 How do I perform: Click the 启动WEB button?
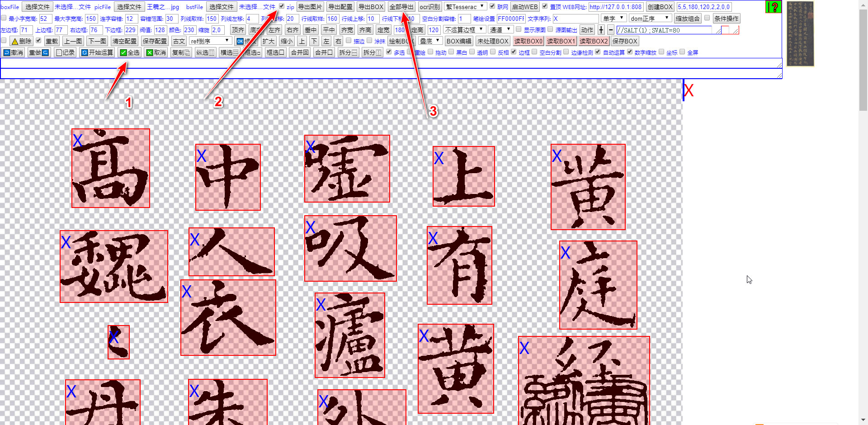pyautogui.click(x=525, y=7)
